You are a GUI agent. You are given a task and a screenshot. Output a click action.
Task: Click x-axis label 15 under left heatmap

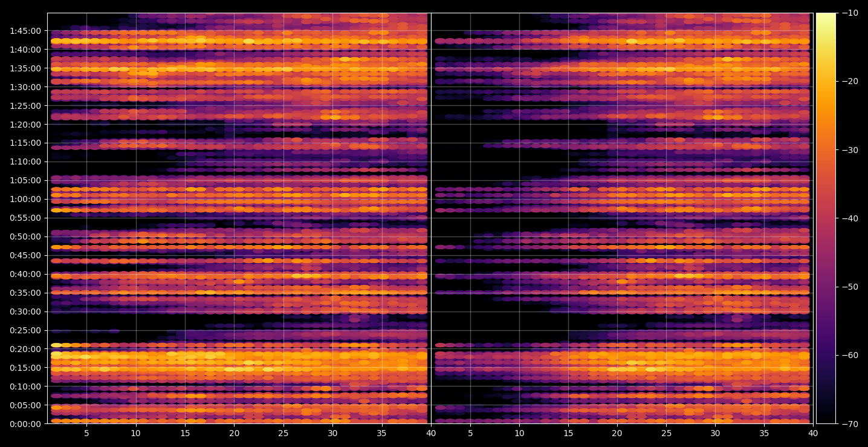tap(185, 433)
